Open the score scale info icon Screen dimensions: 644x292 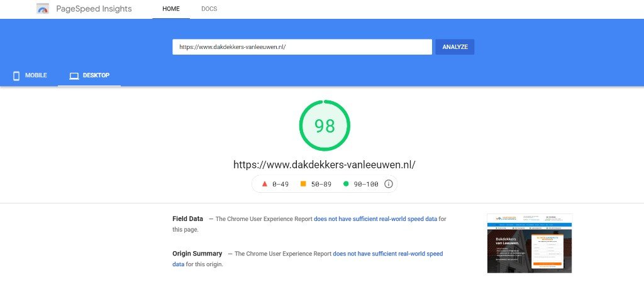[389, 184]
